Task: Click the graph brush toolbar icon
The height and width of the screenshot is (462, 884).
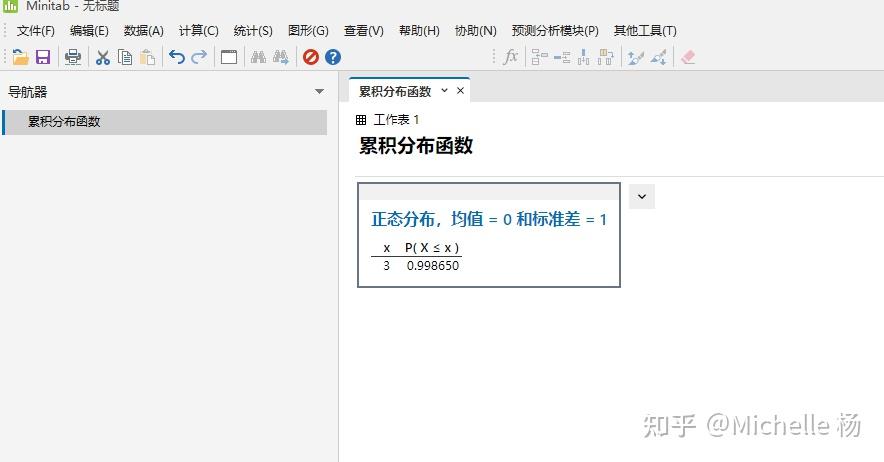Action: pos(635,57)
